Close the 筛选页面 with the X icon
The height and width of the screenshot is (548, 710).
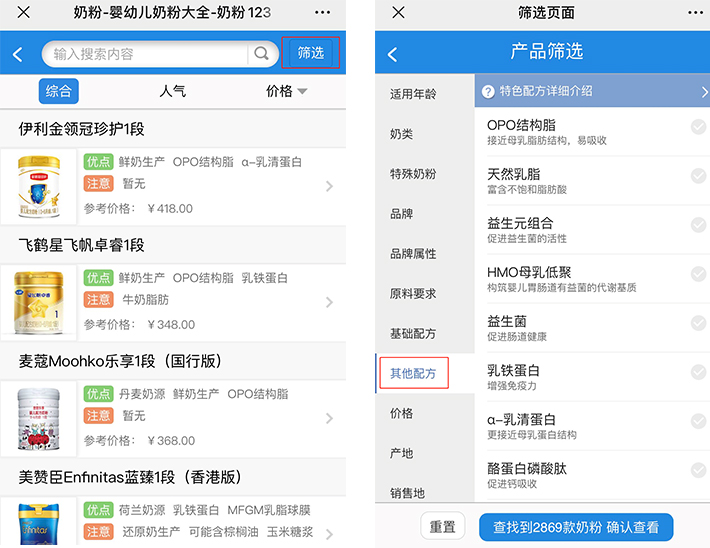pos(398,12)
